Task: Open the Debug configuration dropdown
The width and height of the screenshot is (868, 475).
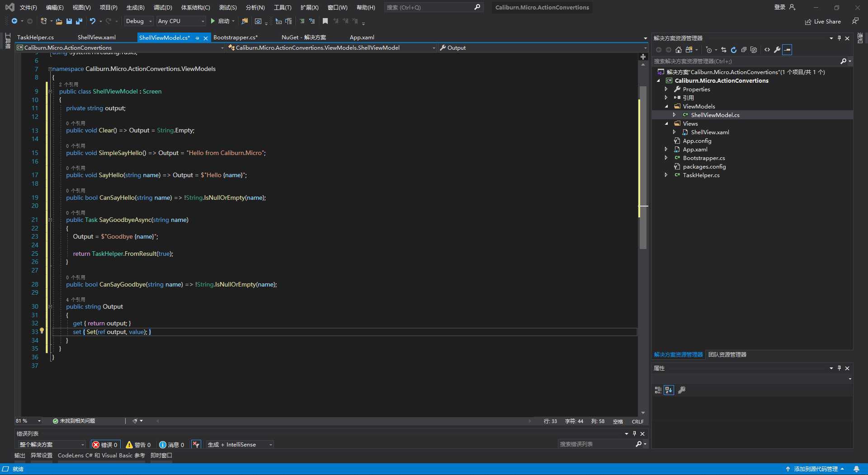Action: [139, 21]
